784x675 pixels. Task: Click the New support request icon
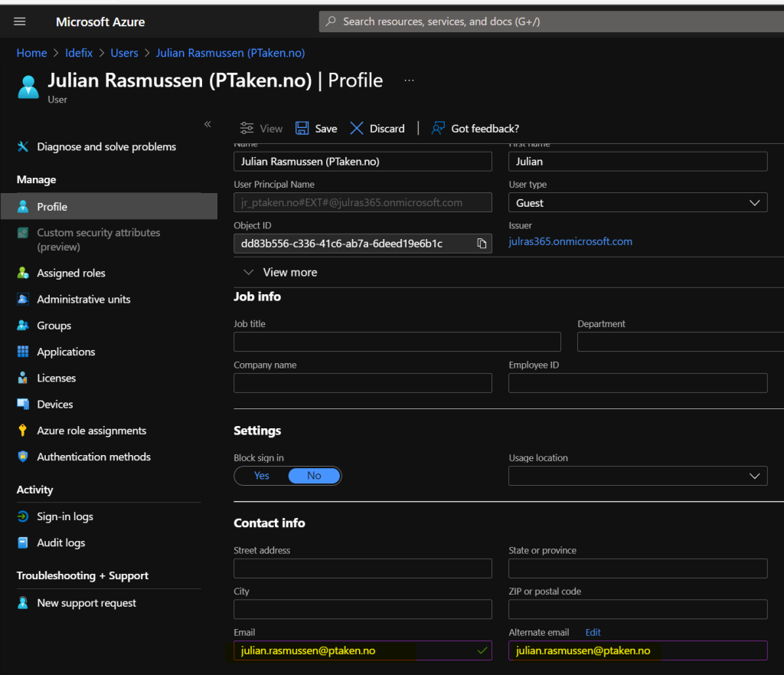pyautogui.click(x=22, y=602)
